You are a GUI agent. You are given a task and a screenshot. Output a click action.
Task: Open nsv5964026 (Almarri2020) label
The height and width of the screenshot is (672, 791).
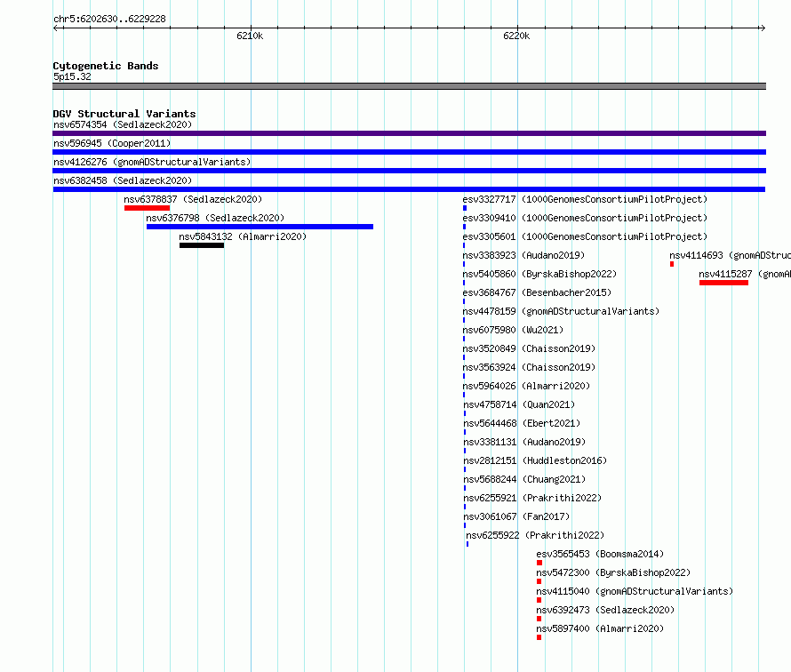coord(526,386)
